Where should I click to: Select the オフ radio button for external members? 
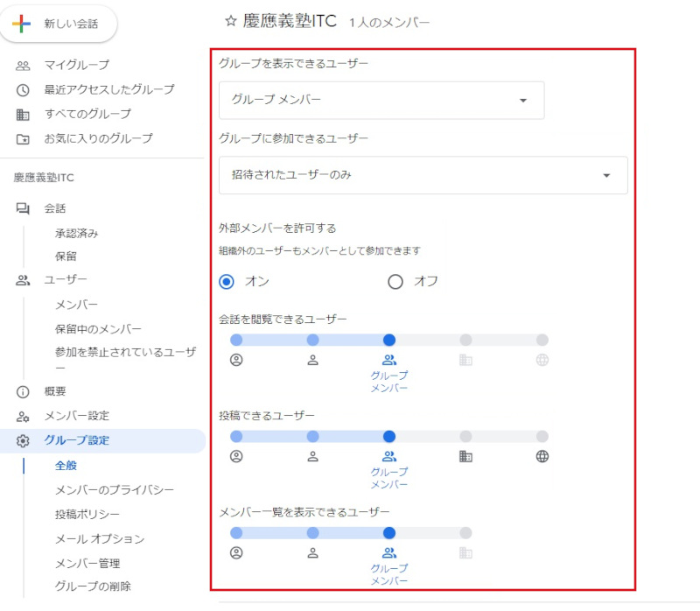395,282
